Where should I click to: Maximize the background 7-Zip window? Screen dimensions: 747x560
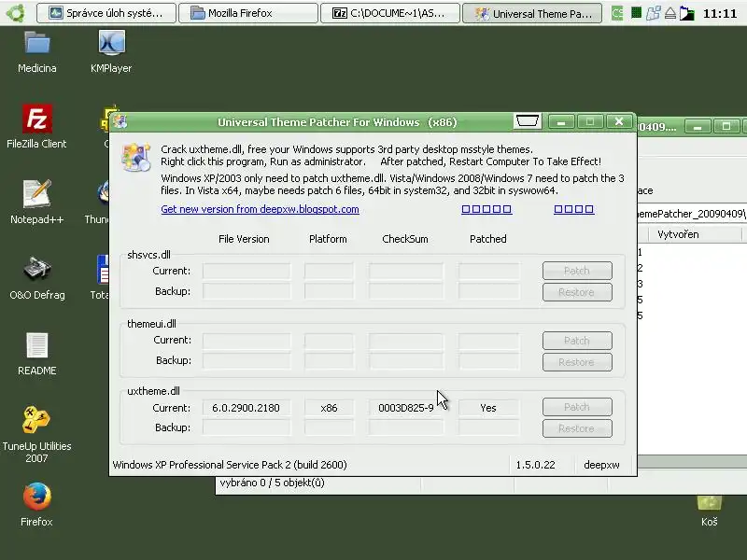(726, 127)
